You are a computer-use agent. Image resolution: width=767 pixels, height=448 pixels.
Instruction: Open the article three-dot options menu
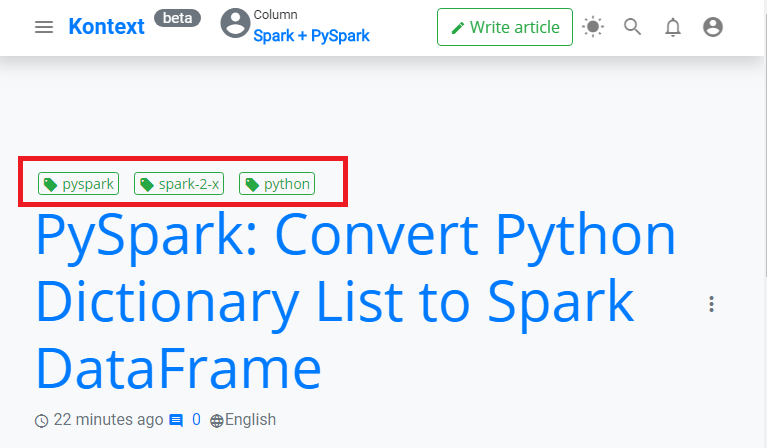click(711, 304)
